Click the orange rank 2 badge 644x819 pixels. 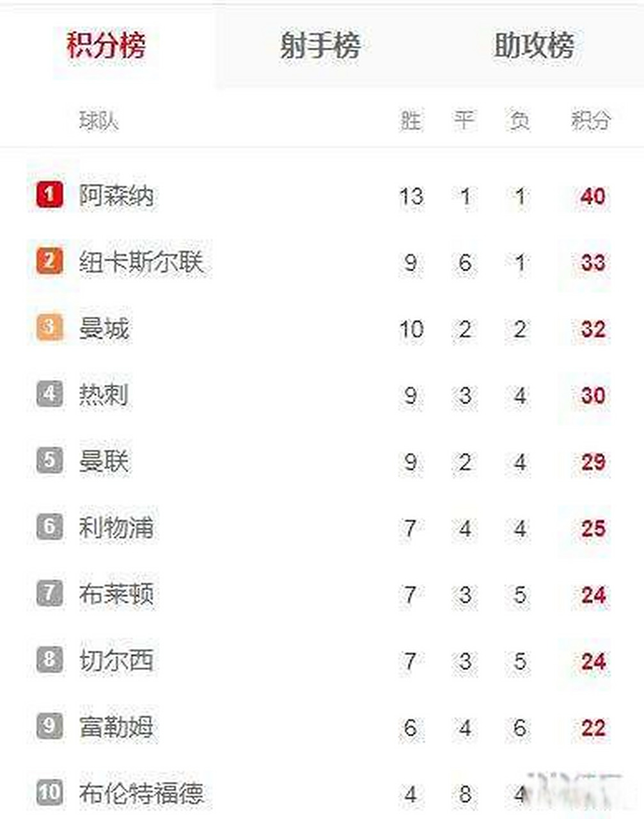(x=50, y=261)
